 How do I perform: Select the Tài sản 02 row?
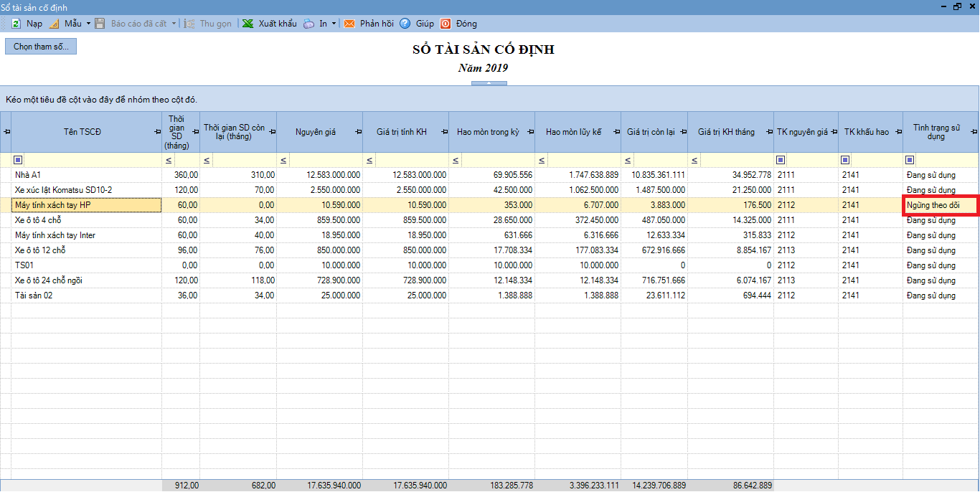click(x=490, y=295)
